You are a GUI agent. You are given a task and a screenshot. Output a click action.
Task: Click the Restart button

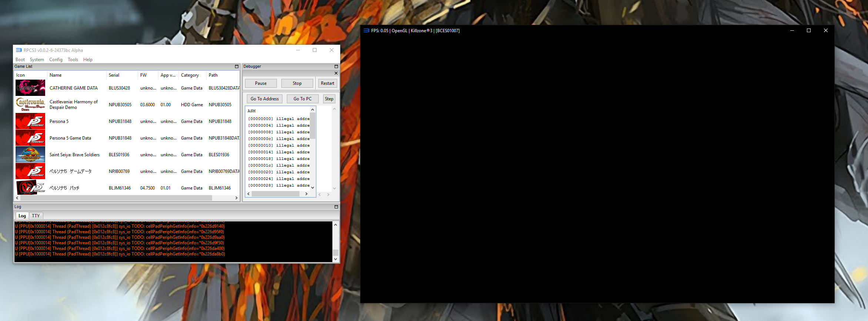point(327,83)
